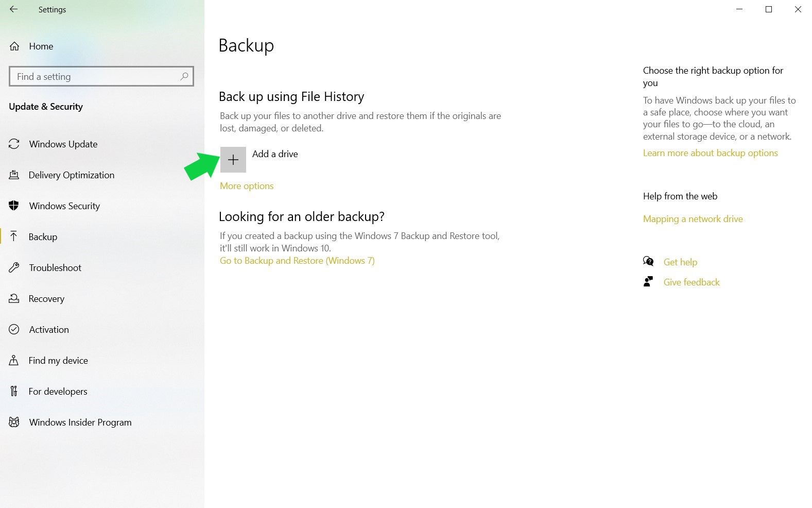
Task: Select Recovery in the sidebar
Action: tap(46, 299)
